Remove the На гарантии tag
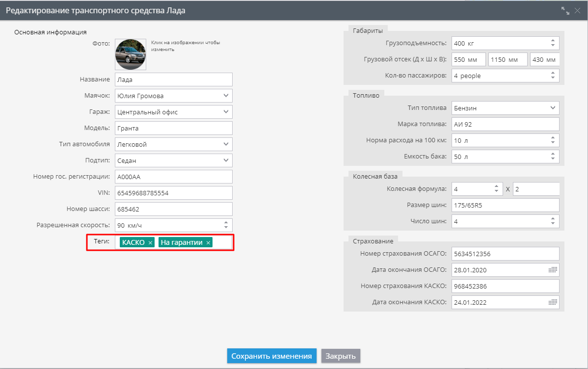 (x=208, y=242)
